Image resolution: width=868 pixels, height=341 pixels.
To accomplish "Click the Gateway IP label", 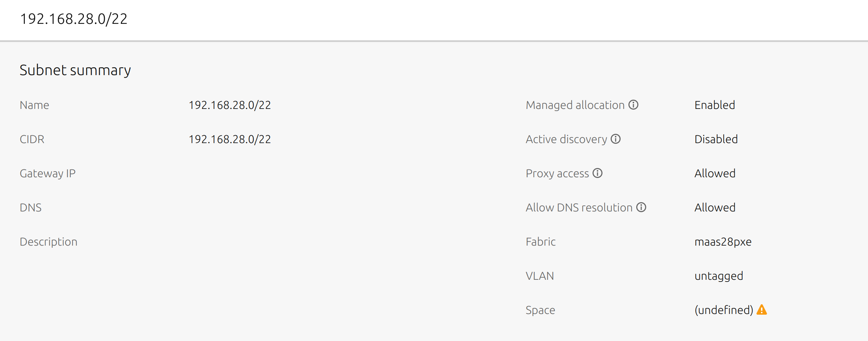I will coord(48,173).
